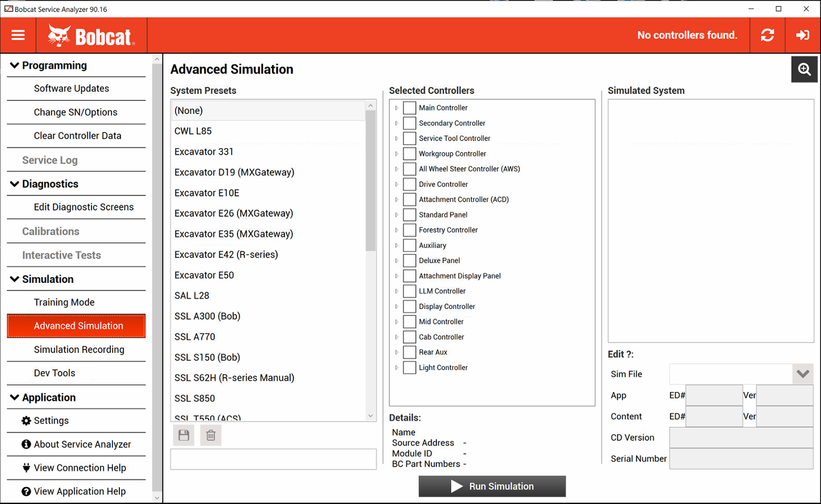Check the Standard Panel box
Viewport: 821px width, 504px height.
pos(410,215)
